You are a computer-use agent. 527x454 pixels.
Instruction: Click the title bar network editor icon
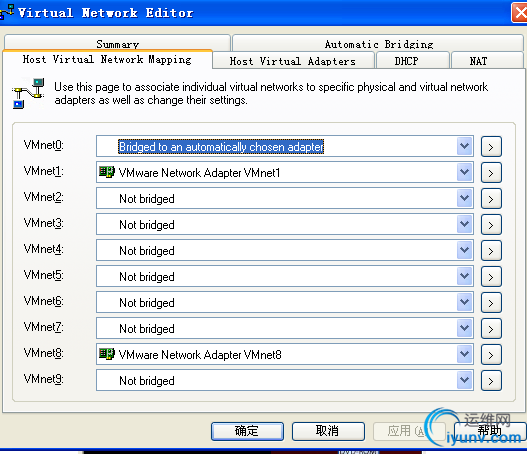tap(7, 12)
